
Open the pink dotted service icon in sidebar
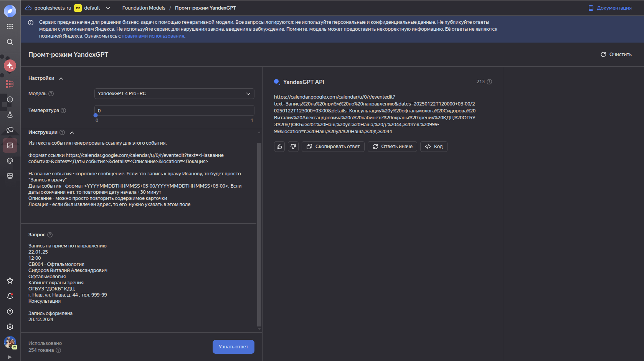click(10, 84)
